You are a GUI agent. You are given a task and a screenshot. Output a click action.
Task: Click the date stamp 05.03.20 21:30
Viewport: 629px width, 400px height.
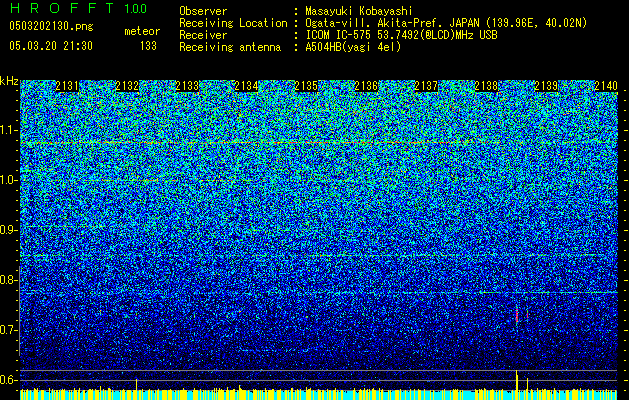pos(51,46)
